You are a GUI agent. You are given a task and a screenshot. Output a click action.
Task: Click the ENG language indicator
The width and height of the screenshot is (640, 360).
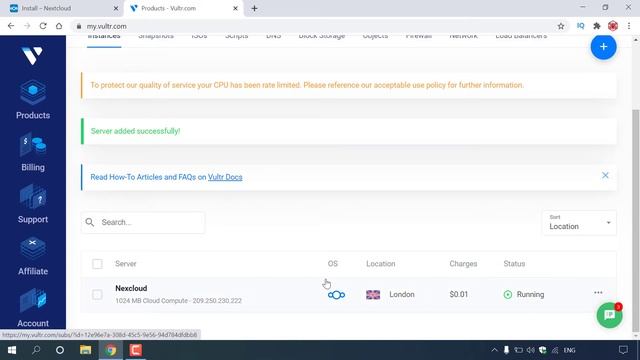click(569, 350)
